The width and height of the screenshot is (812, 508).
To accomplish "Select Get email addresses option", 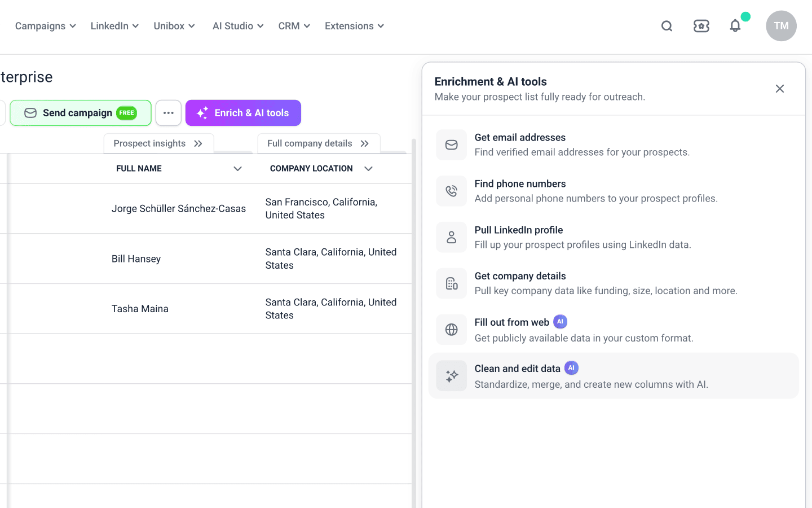I will pyautogui.click(x=614, y=145).
